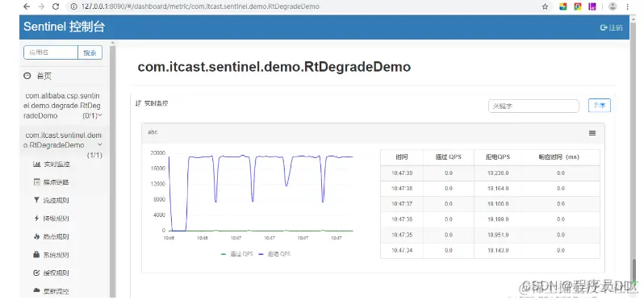Viewport: 644px width, 300px height.
Task: Go back in browser history
Action: point(27,6)
